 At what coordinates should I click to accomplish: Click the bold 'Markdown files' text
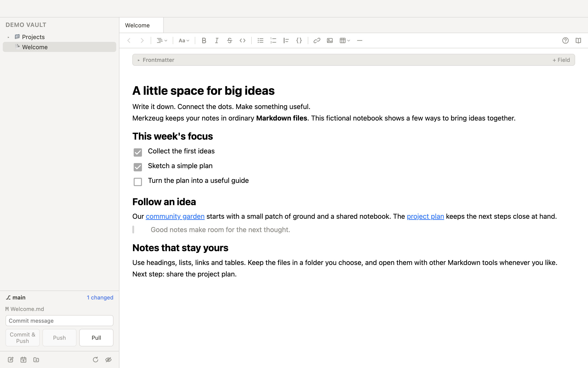point(282,118)
